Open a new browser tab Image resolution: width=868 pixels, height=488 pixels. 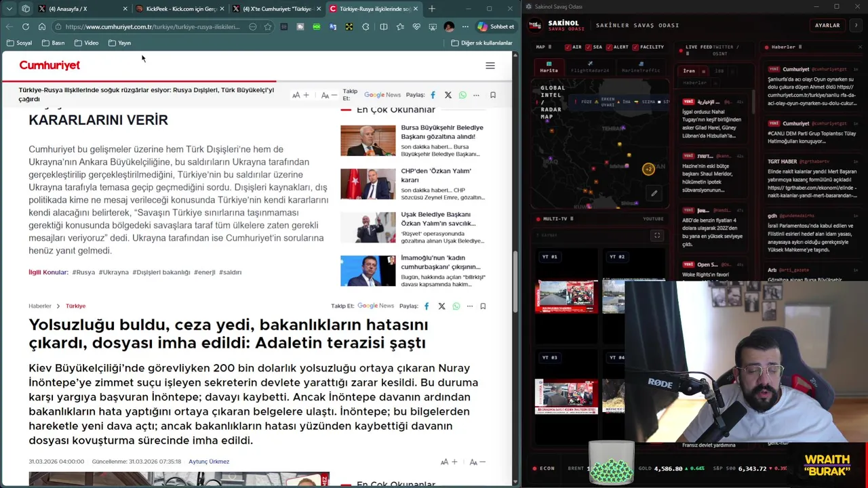432,9
